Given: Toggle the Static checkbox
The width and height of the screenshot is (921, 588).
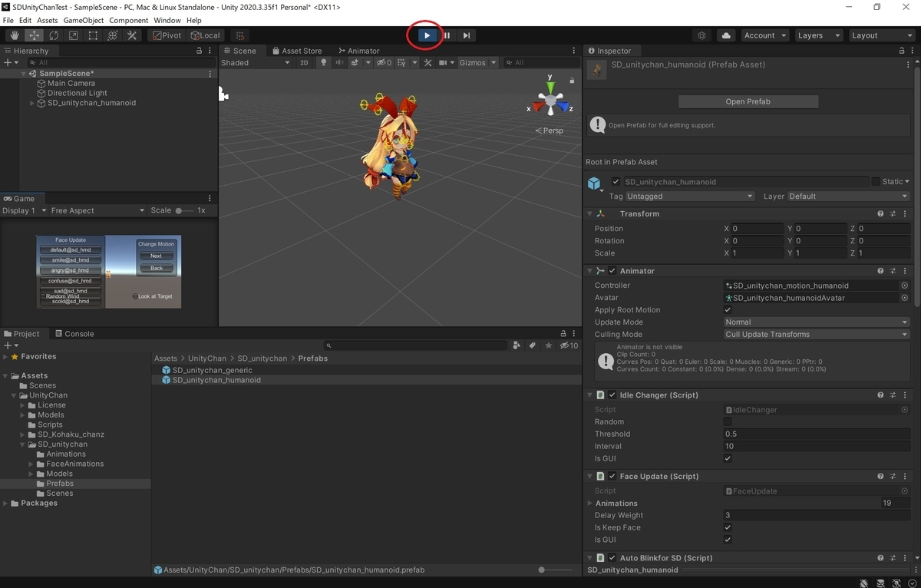Looking at the screenshot, I should tap(876, 182).
